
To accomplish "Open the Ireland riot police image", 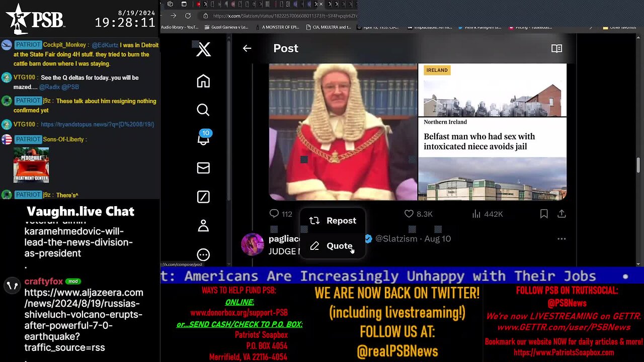I will click(x=493, y=90).
